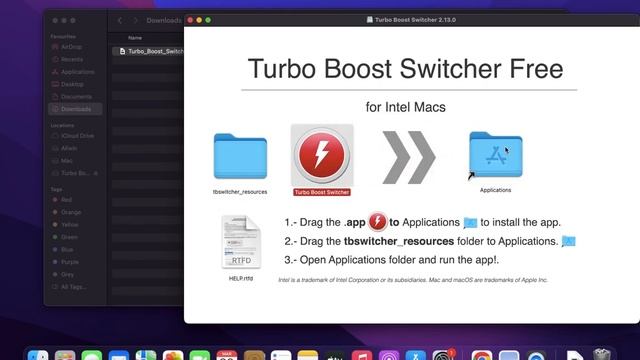Go forward in the Finder window

click(x=135, y=20)
